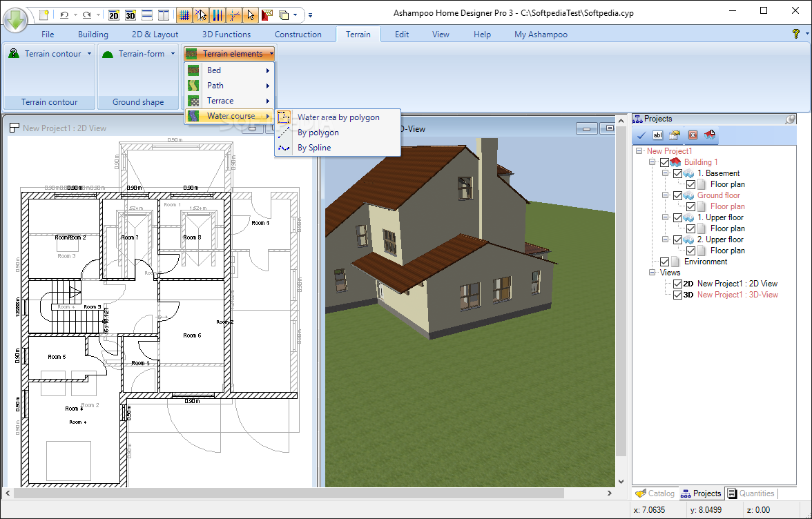The image size is (812, 519).
Task: Click the Terrain contour icon
Action: (x=14, y=53)
